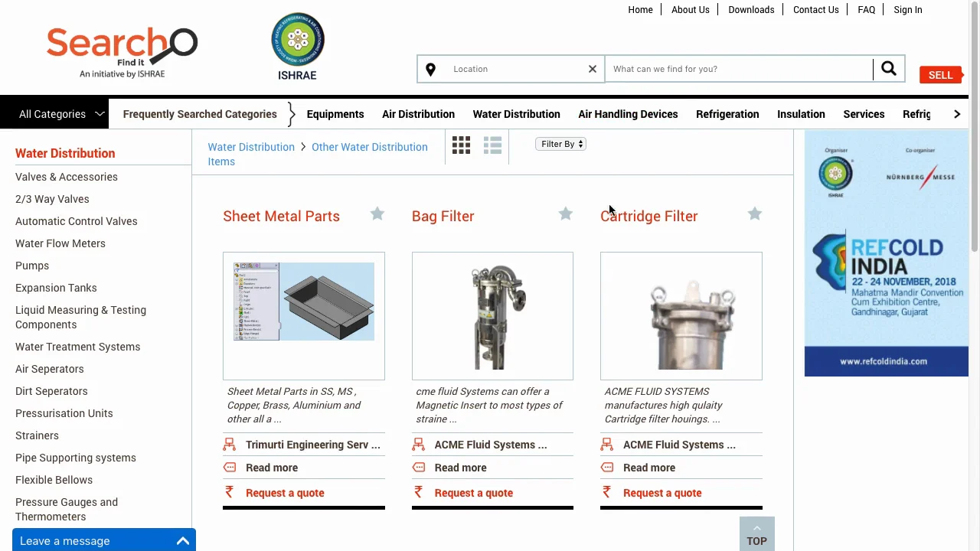The image size is (980, 551).
Task: Open Water Flow Meters sidebar link
Action: click(60, 243)
